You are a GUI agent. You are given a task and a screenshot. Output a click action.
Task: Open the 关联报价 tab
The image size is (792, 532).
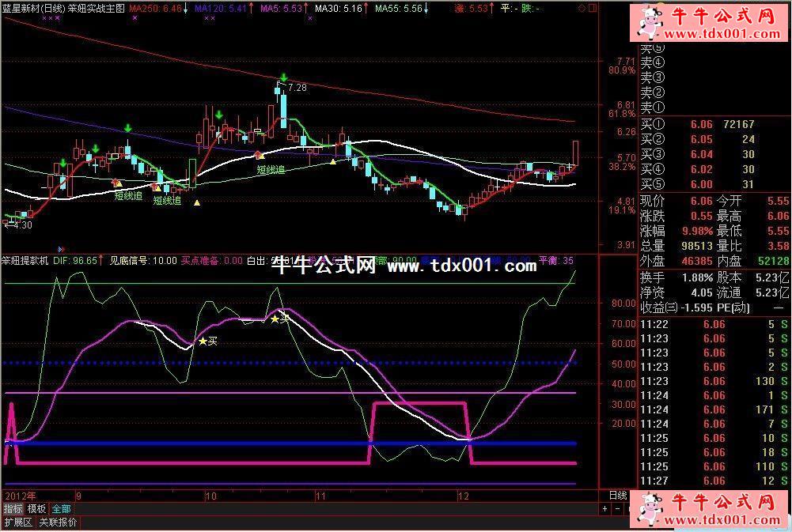59,523
